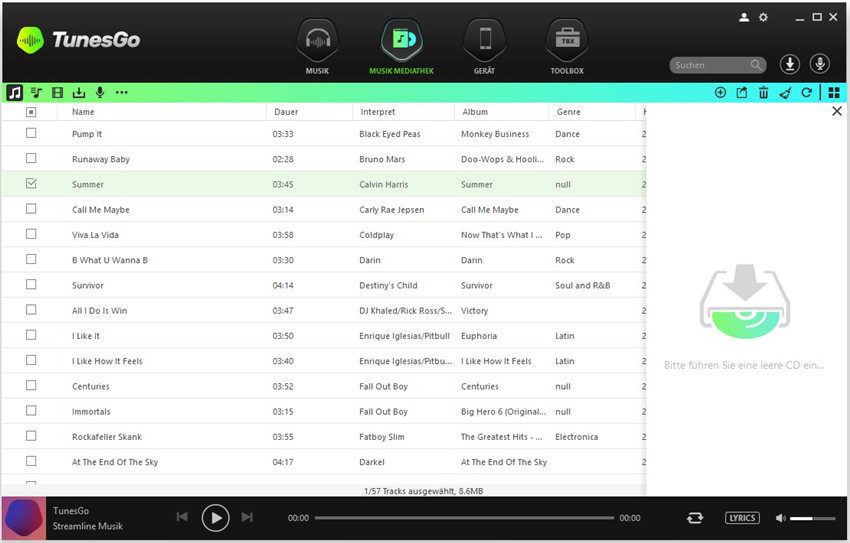Click the add plus-circle icon
This screenshot has width=850, height=543.
(720, 93)
